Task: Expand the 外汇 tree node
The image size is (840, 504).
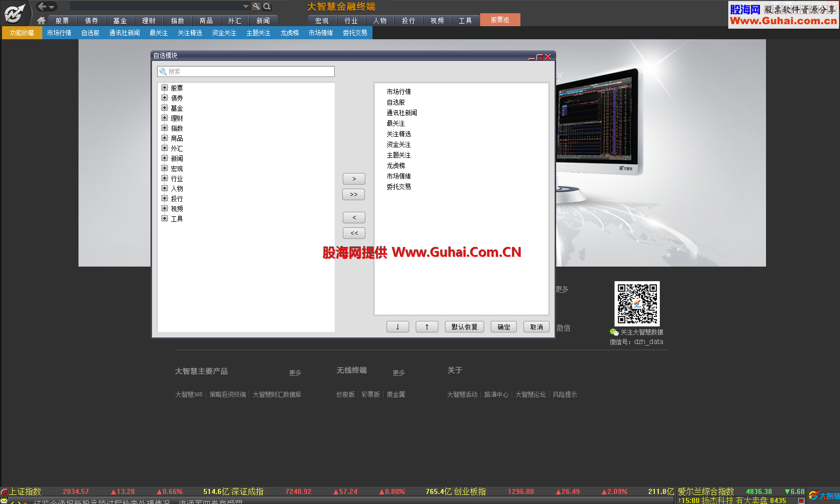Action: click(x=165, y=148)
